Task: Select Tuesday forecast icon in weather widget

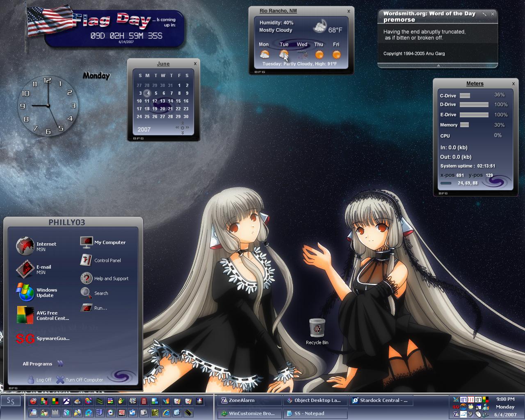Action: pyautogui.click(x=284, y=54)
